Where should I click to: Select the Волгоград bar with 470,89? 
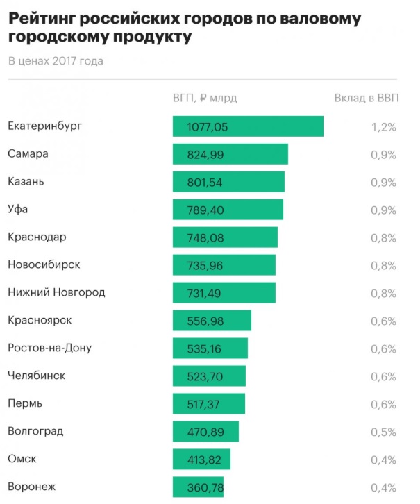click(205, 432)
